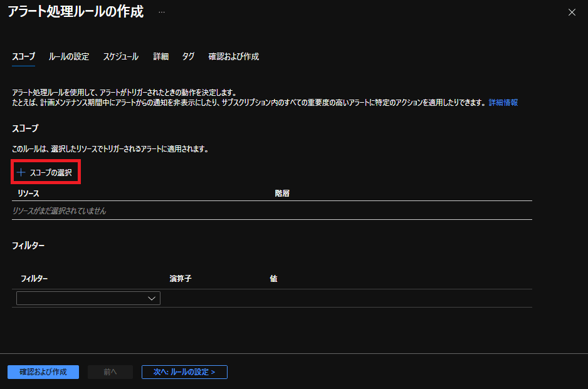Image resolution: width=588 pixels, height=389 pixels.
Task: Follow the 詳細情報 link
Action: point(503,103)
